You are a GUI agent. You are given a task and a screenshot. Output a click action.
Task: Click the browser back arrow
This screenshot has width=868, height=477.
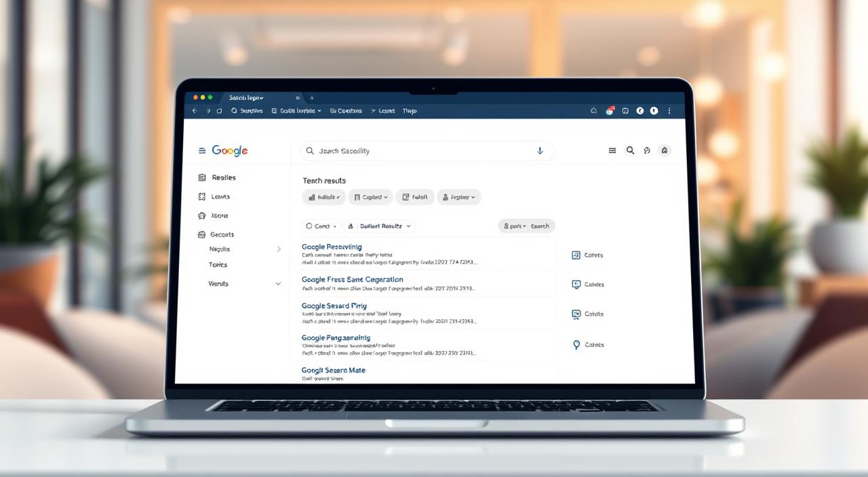195,110
